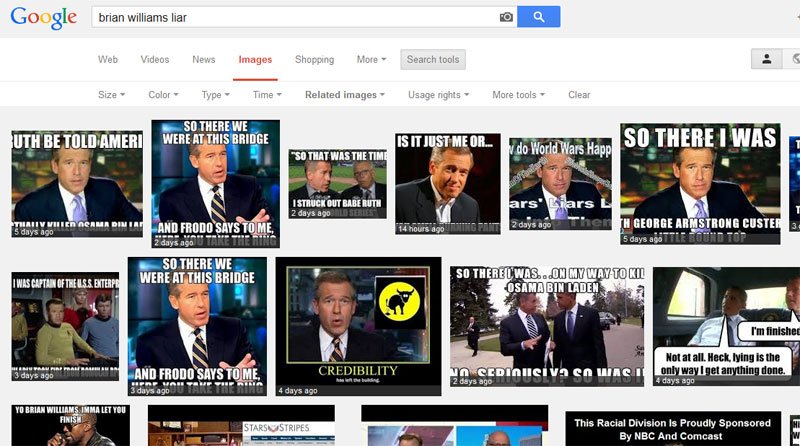Open the 'ON MY WAY TO KILL OSAMA BIN LADEN' meme
Image resolution: width=800 pixels, height=446 pixels.
pyautogui.click(x=547, y=326)
